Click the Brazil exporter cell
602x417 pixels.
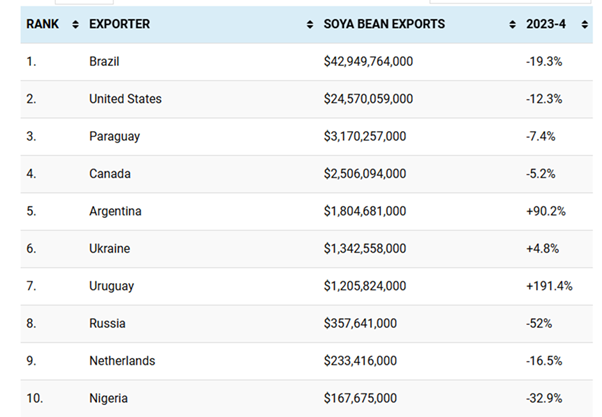tap(104, 62)
